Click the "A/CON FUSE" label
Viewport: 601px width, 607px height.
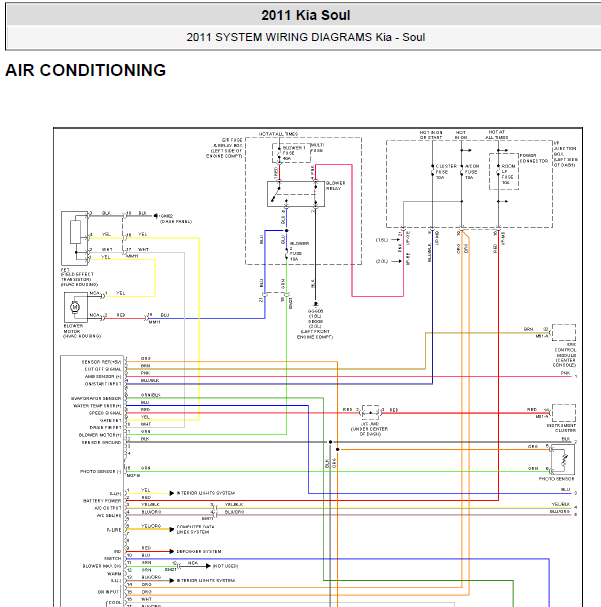pyautogui.click(x=472, y=171)
